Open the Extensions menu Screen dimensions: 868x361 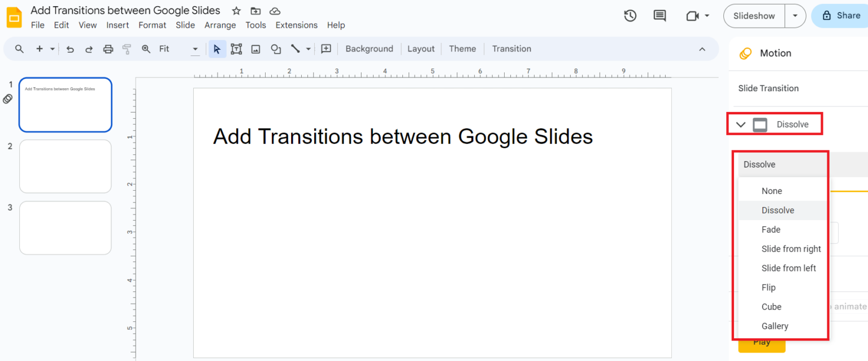[x=296, y=25]
